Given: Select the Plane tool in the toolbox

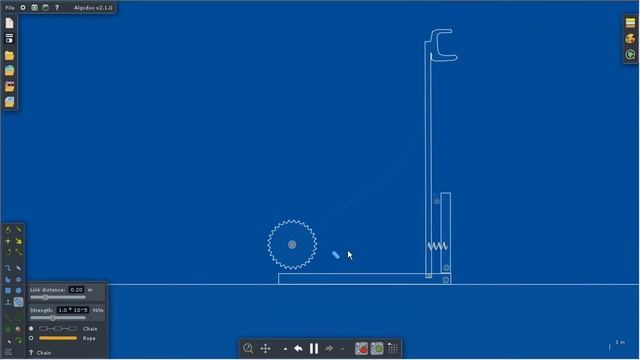Looking at the screenshot, I should 8,302.
